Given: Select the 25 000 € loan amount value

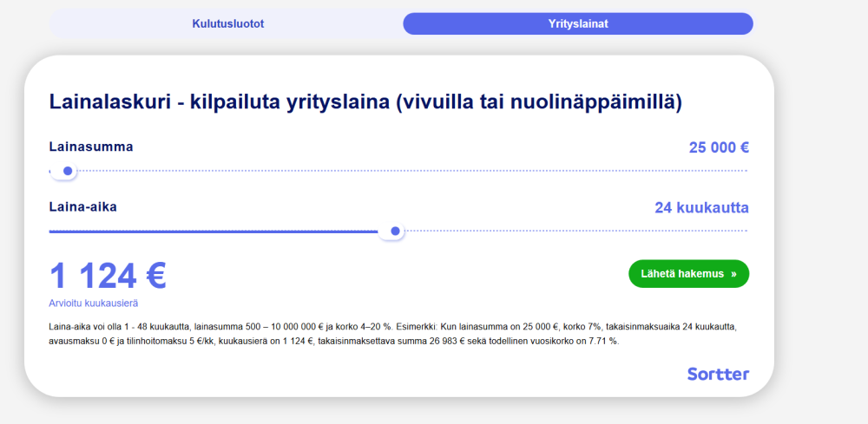Looking at the screenshot, I should point(718,147).
